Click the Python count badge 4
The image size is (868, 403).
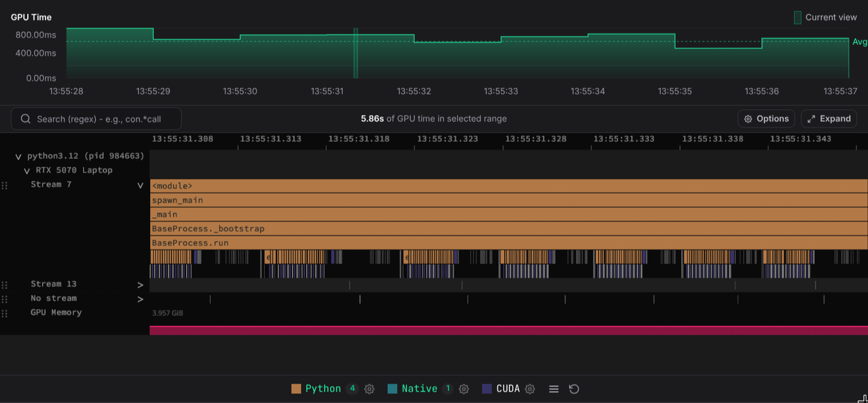(x=352, y=389)
